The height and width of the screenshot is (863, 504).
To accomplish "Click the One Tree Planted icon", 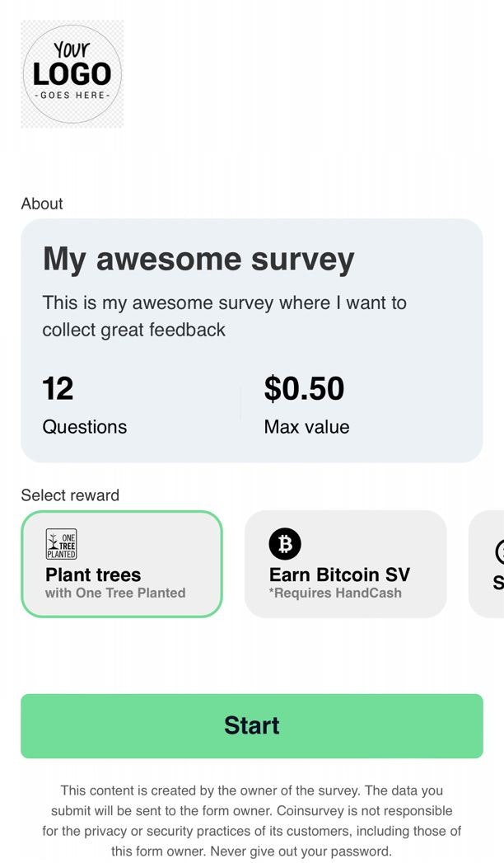I will pos(61,544).
